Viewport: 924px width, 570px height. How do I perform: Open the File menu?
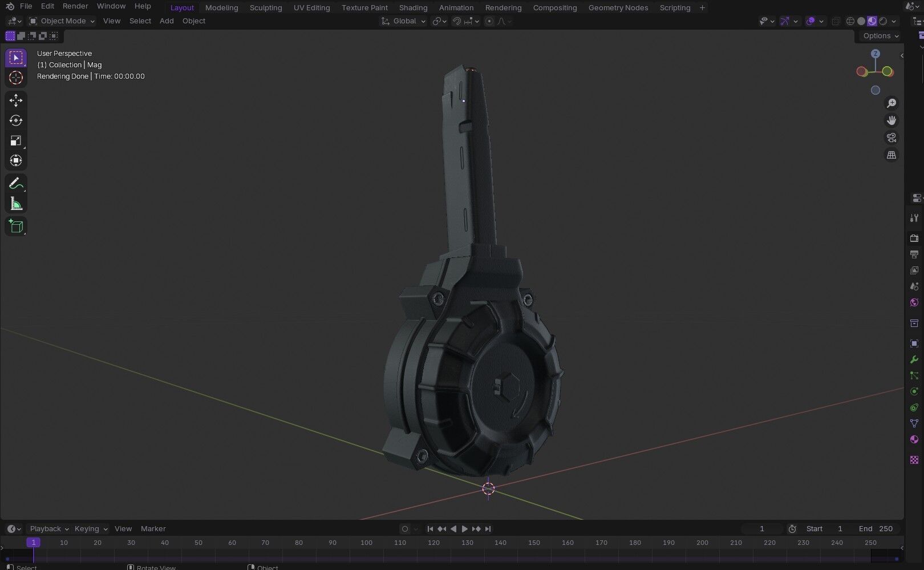click(x=26, y=6)
